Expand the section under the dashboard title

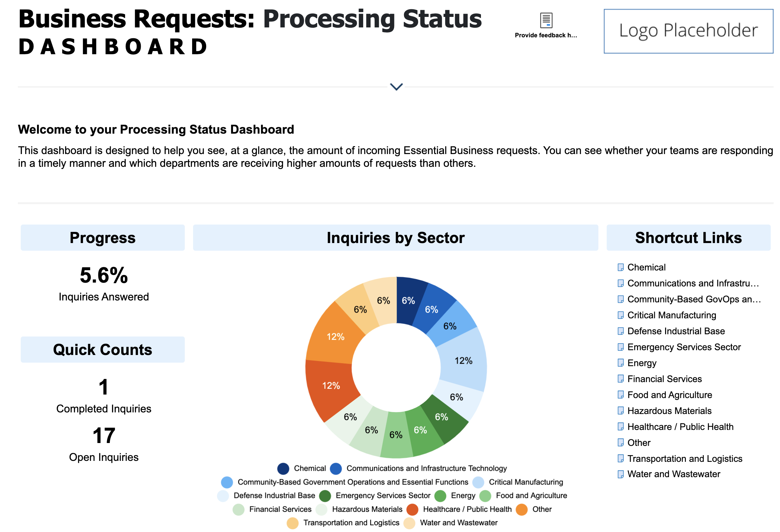click(x=396, y=87)
